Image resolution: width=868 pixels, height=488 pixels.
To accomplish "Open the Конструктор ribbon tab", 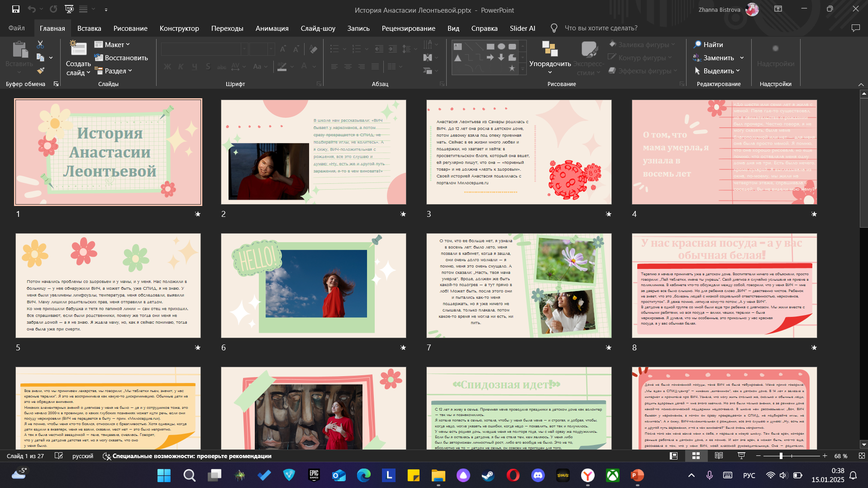I will (x=179, y=28).
